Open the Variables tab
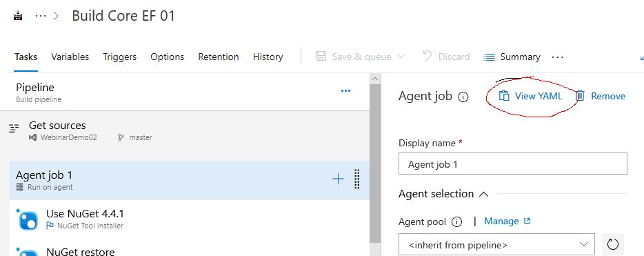This screenshot has width=644, height=256. [x=70, y=57]
